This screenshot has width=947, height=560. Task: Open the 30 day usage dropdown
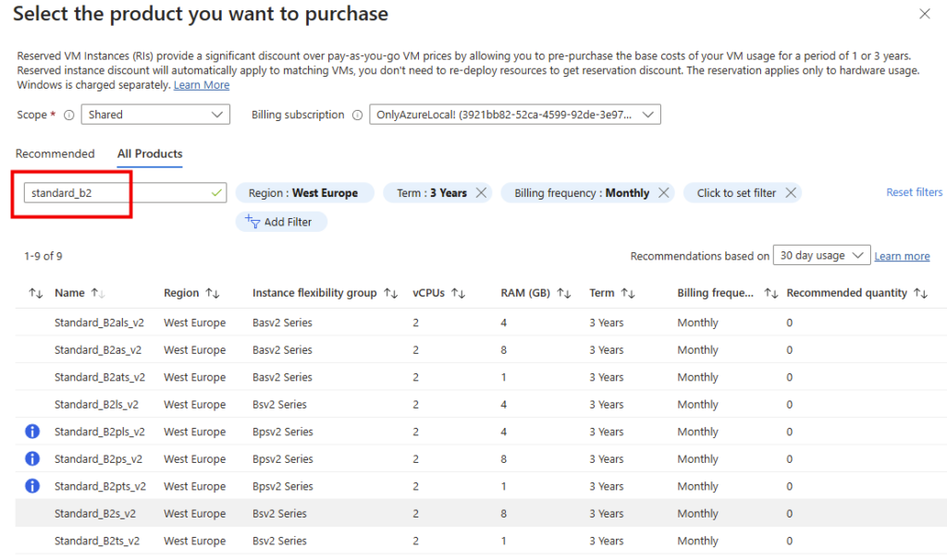point(821,255)
